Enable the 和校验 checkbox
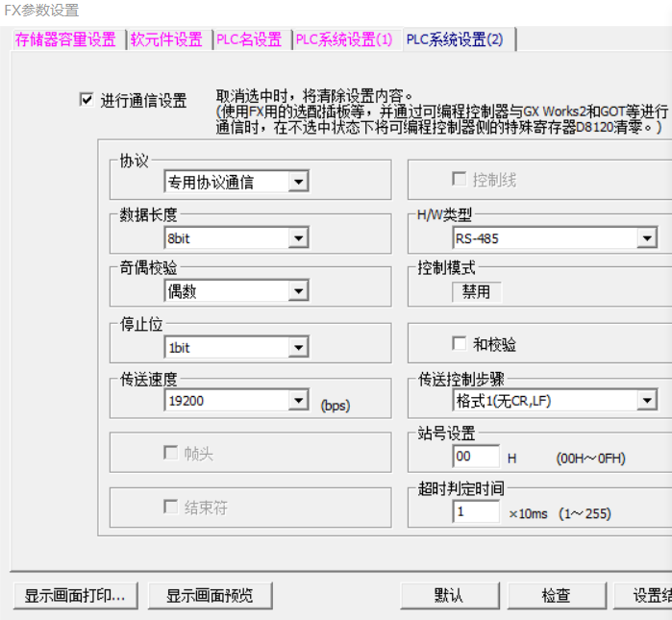Viewport: 672px width, 620px height. (x=460, y=344)
